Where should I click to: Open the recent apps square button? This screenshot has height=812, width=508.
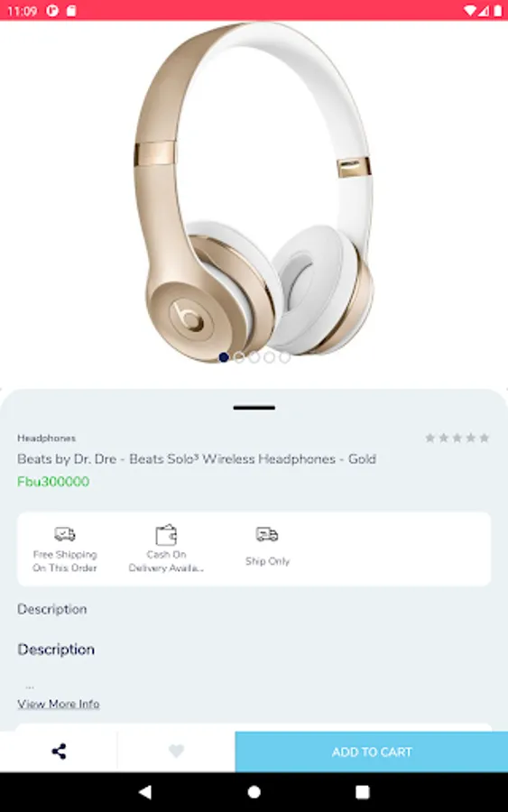click(x=363, y=791)
